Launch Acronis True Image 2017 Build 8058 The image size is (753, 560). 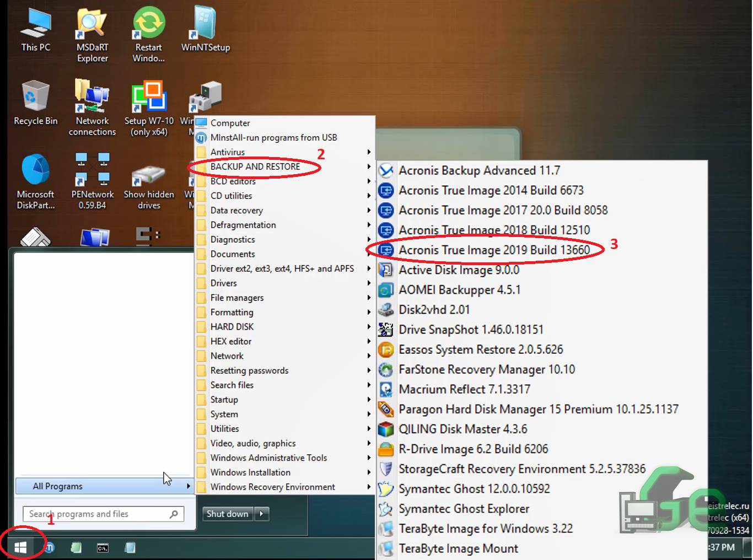point(541,210)
